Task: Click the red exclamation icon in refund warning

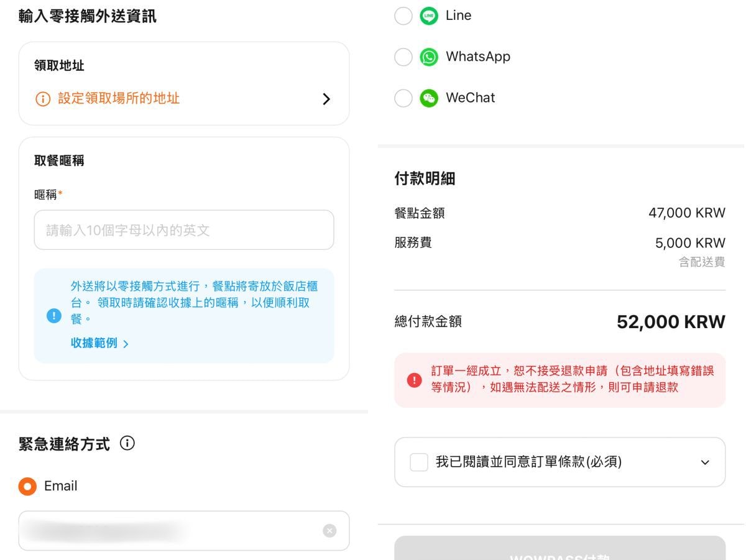Action: point(414,380)
